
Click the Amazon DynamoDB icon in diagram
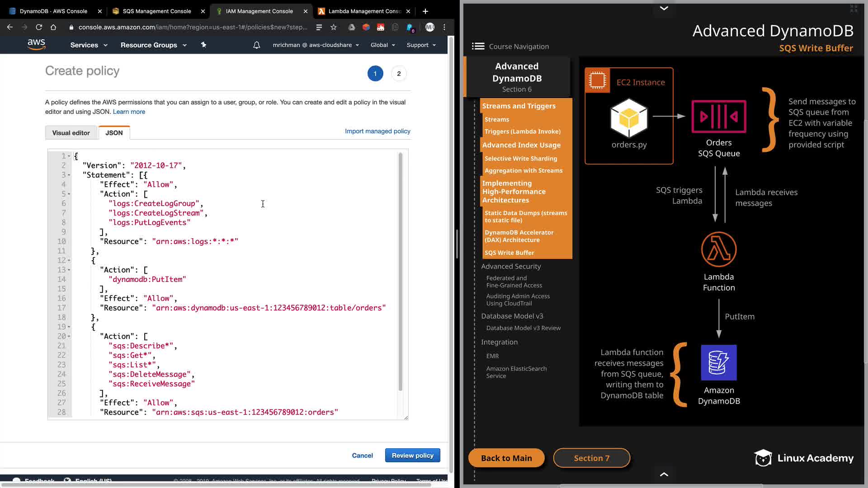coord(718,362)
